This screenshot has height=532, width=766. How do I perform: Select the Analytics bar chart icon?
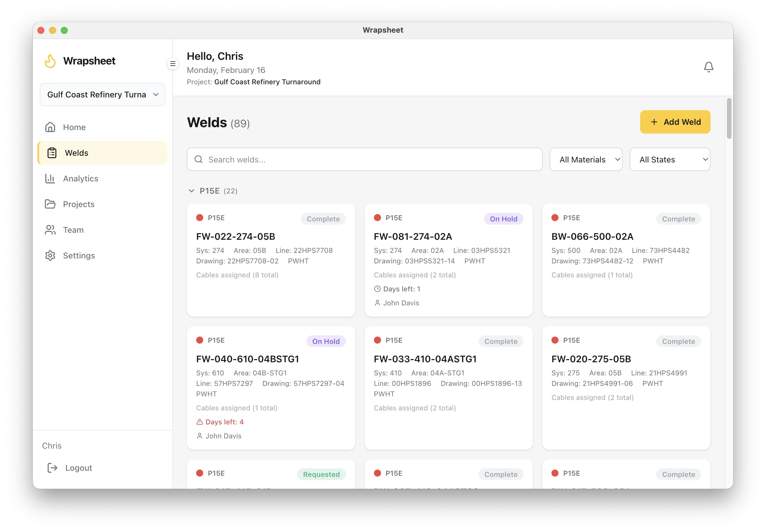(49, 178)
